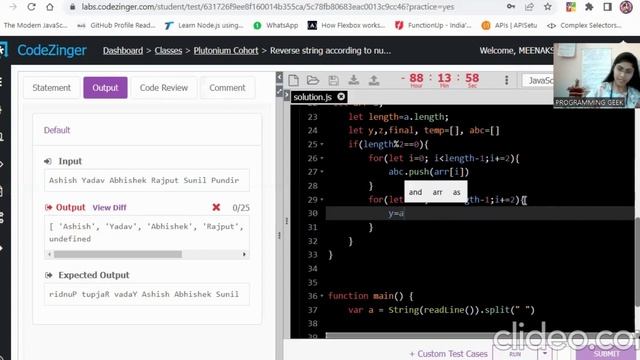The image size is (640, 360).
Task: Click the CodeZinger logo
Action: (51, 50)
